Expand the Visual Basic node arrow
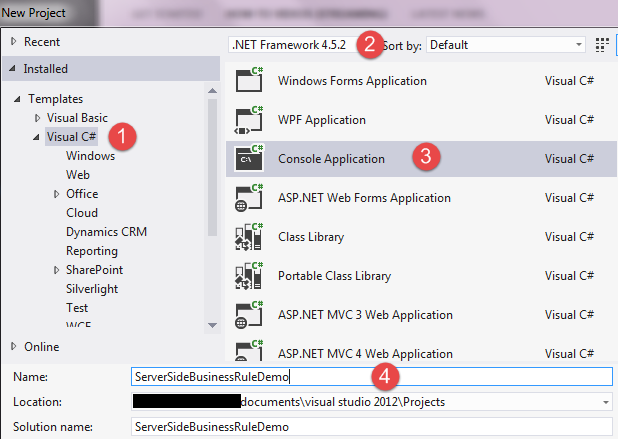The width and height of the screenshot is (618, 439). coord(37,118)
